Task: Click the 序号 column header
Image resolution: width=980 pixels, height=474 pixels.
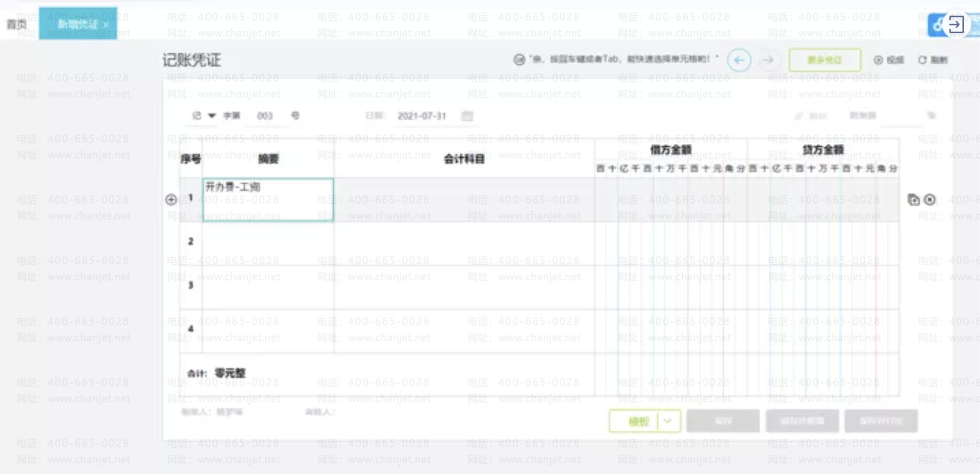Action: (191, 159)
